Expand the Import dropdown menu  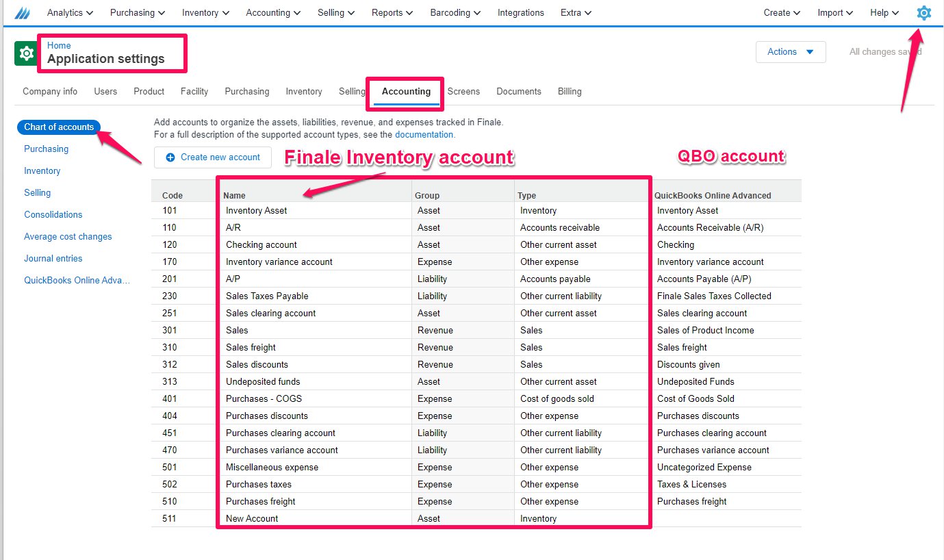pos(835,12)
